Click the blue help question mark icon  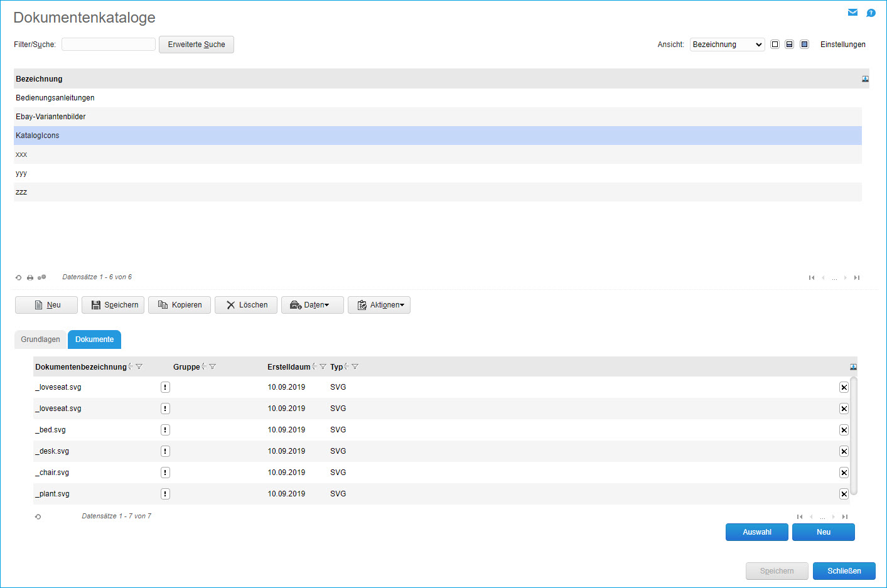[871, 13]
